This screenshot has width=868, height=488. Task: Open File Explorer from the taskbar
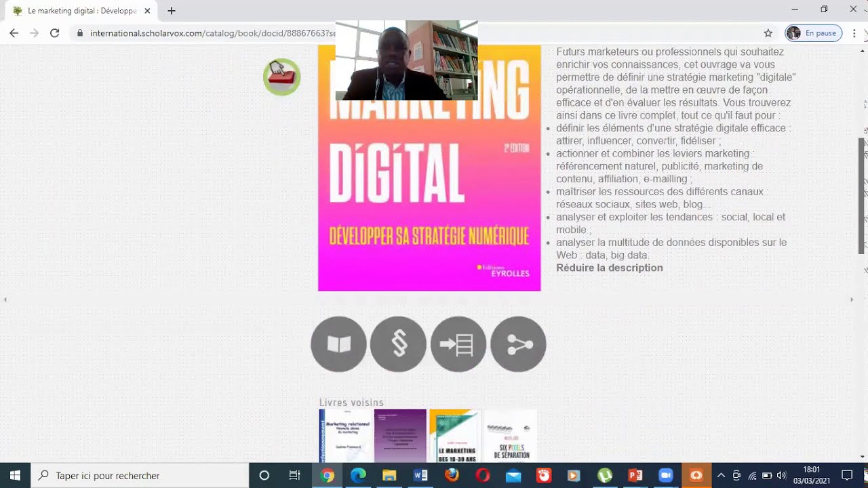(x=389, y=475)
